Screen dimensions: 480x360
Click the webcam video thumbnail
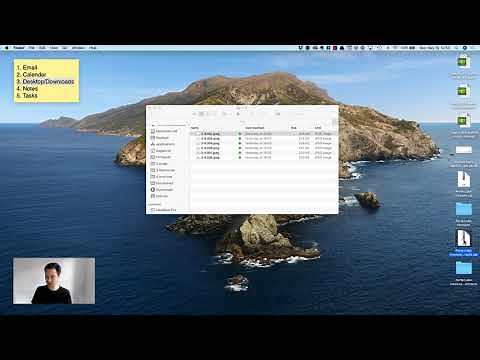[54, 281]
